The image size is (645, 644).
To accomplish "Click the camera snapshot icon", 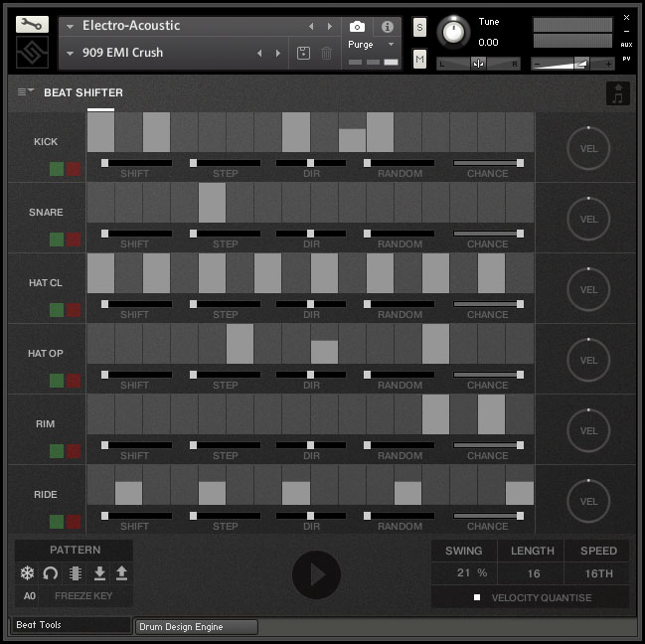I will pyautogui.click(x=357, y=27).
